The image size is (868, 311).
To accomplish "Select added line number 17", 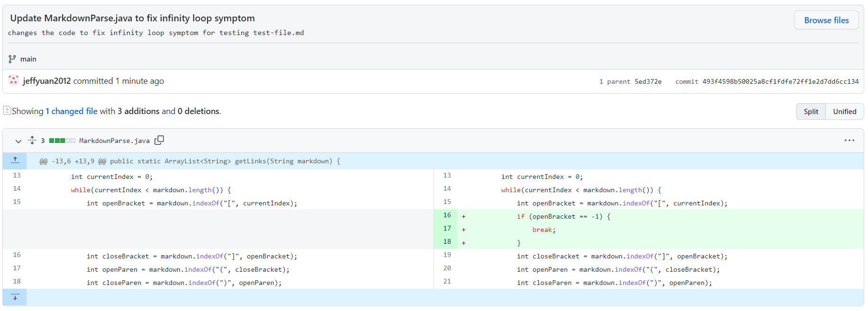I will click(x=447, y=229).
